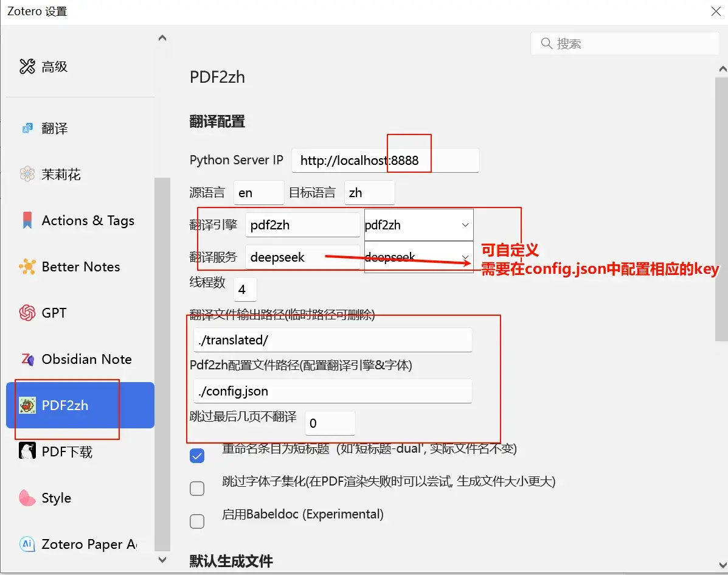Expand the 翻译引擎 pdf2zh dropdown
The image size is (728, 575).
pos(418,225)
